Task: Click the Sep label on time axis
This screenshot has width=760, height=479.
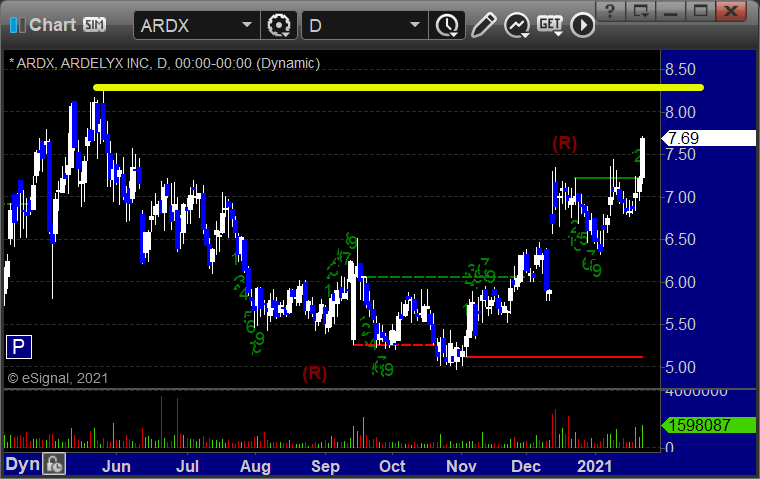Action: point(325,466)
